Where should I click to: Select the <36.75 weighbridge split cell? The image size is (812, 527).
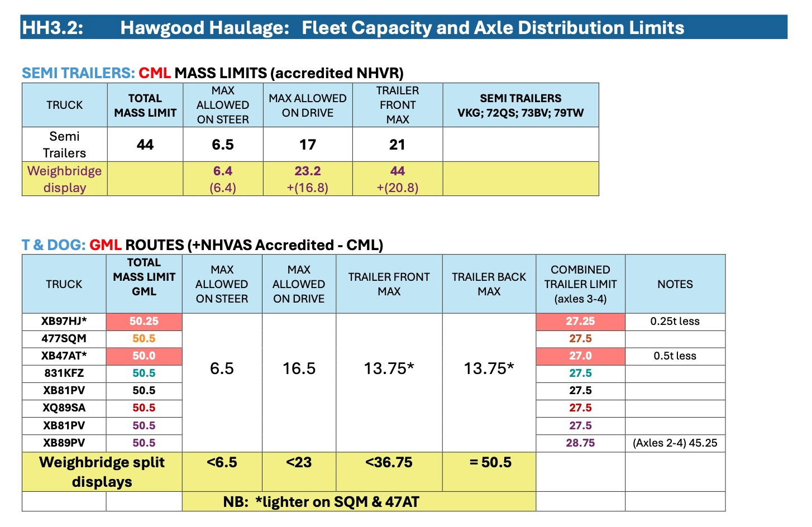[x=389, y=472]
